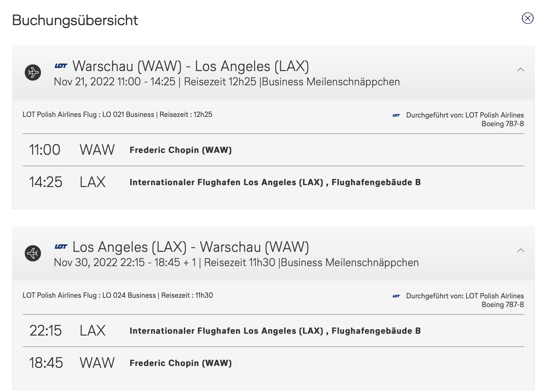Collapse the Los Angeles - Warschau flight section

pos(521,251)
